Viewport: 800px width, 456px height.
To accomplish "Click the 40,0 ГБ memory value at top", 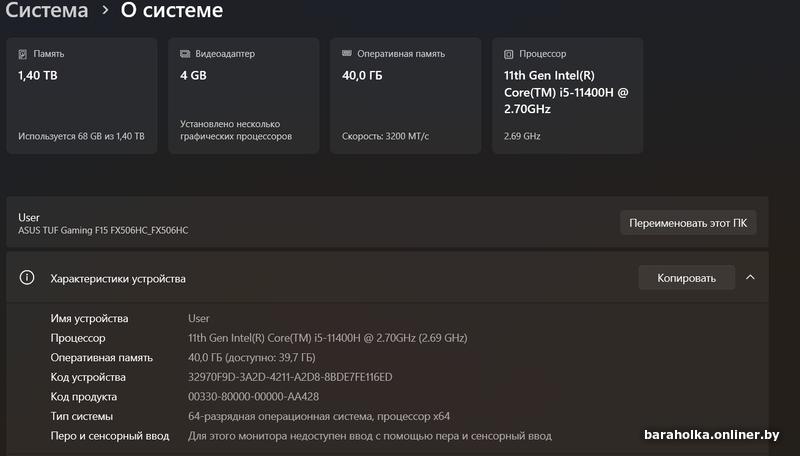I will point(362,75).
